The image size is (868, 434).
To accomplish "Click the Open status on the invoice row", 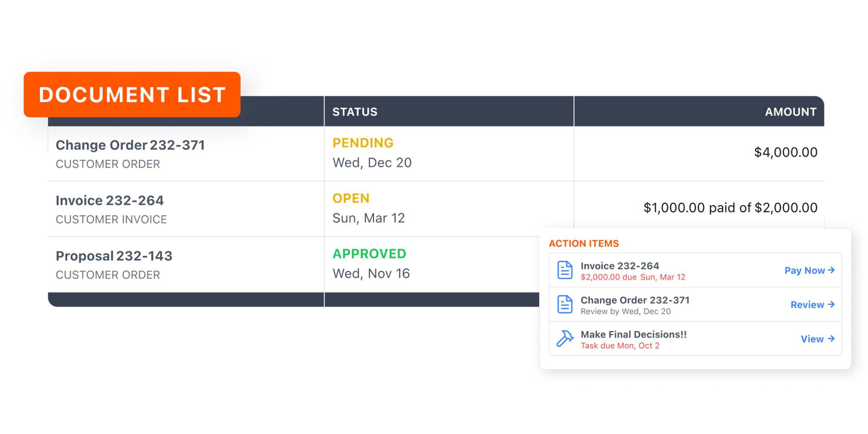I will pyautogui.click(x=351, y=198).
